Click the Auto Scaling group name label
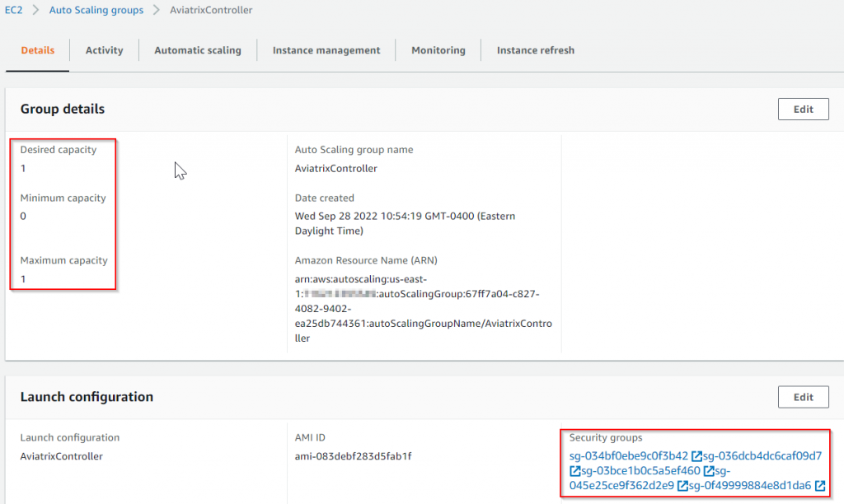 pos(354,150)
